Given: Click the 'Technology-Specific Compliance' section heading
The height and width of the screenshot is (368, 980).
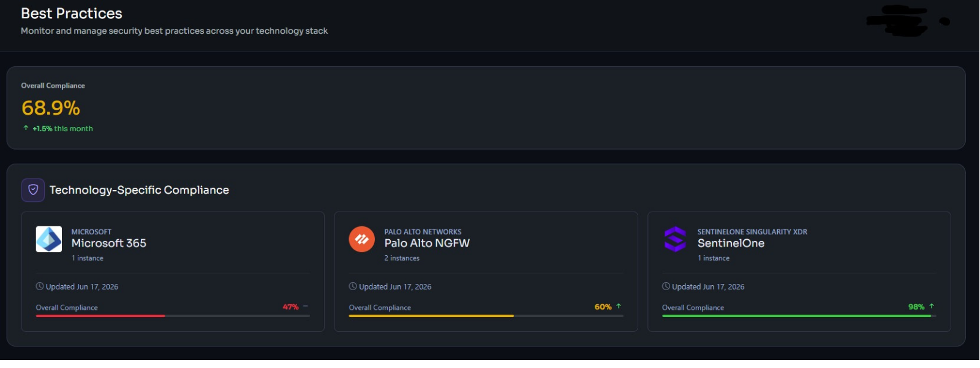Looking at the screenshot, I should 139,190.
